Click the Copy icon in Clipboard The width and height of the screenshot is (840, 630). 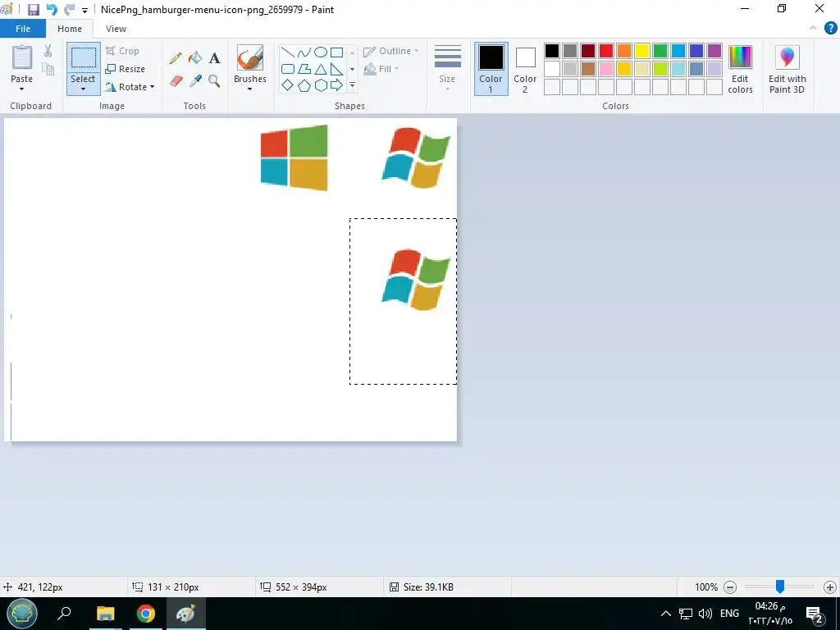pyautogui.click(x=48, y=69)
